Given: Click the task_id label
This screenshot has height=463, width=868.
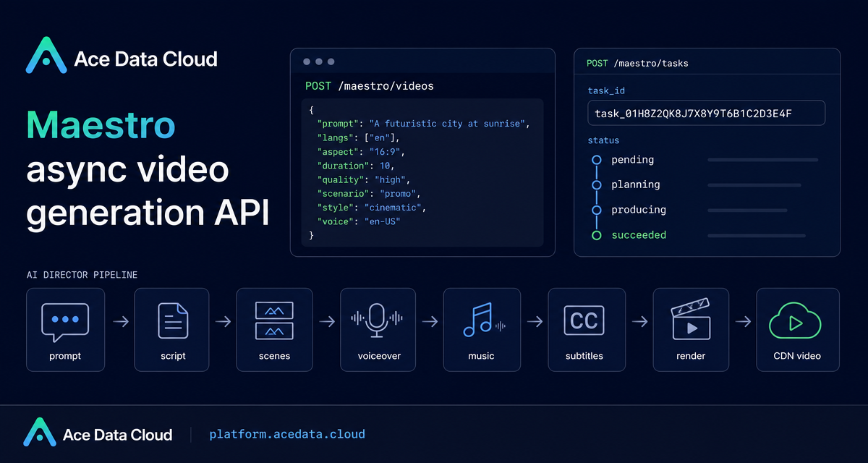Looking at the screenshot, I should (x=606, y=90).
